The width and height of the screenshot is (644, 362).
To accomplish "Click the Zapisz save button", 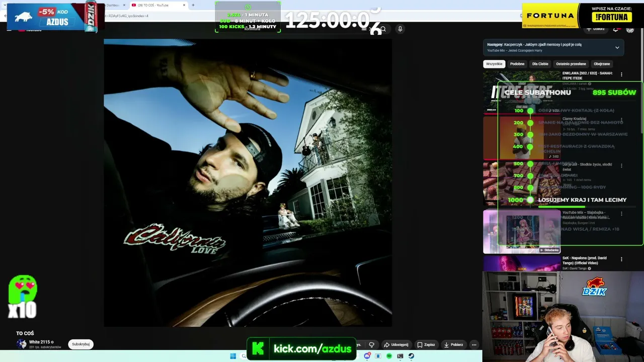I will point(426,344).
